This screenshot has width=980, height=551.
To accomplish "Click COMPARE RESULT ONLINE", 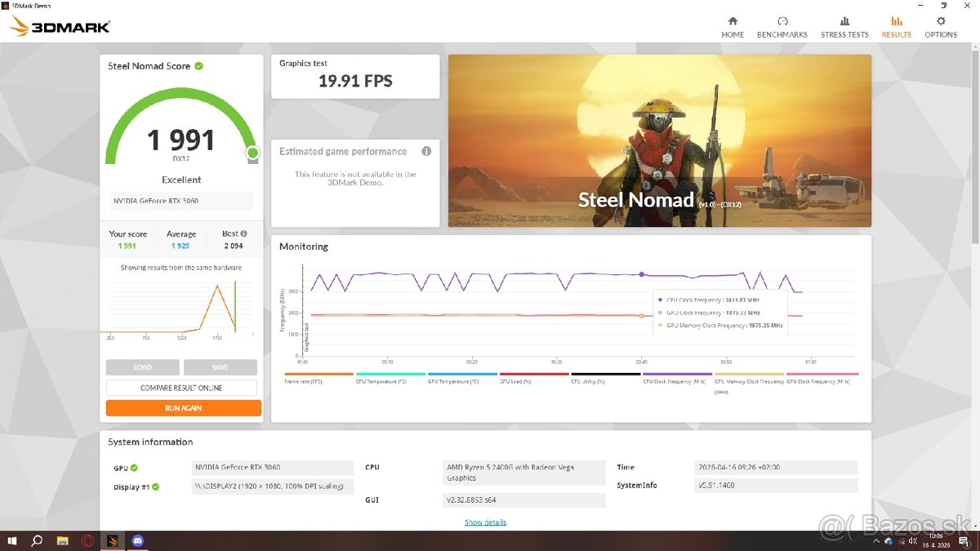I will tap(180, 388).
